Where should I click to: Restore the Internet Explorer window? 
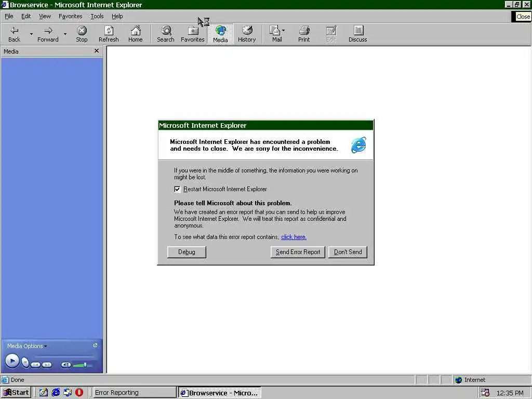point(516,4)
